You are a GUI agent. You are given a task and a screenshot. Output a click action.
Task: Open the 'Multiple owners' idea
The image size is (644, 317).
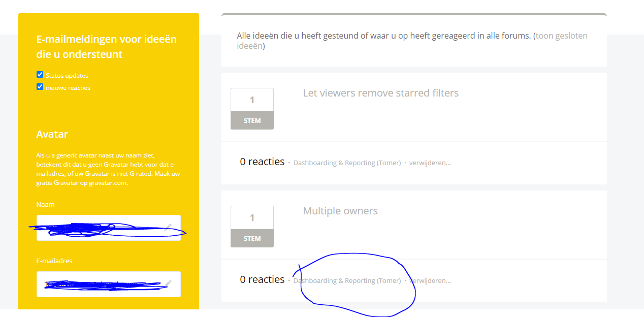pyautogui.click(x=340, y=211)
